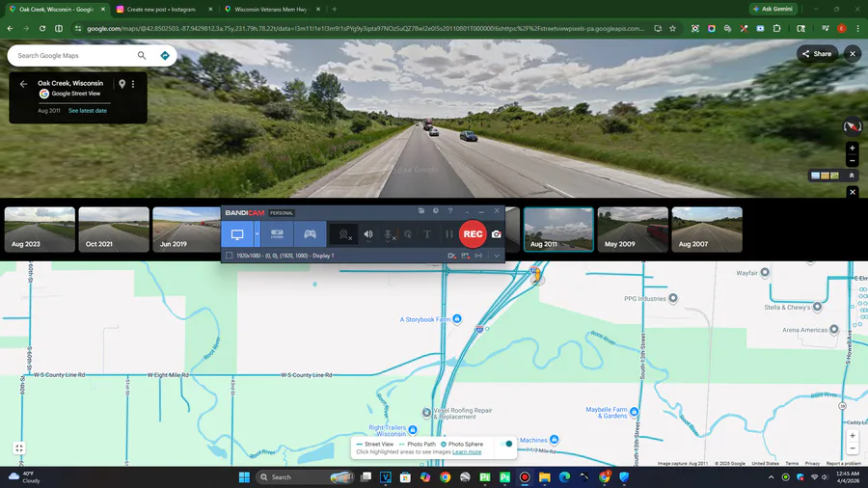Open the Windows Start menu
868x488 pixels.
[244, 477]
